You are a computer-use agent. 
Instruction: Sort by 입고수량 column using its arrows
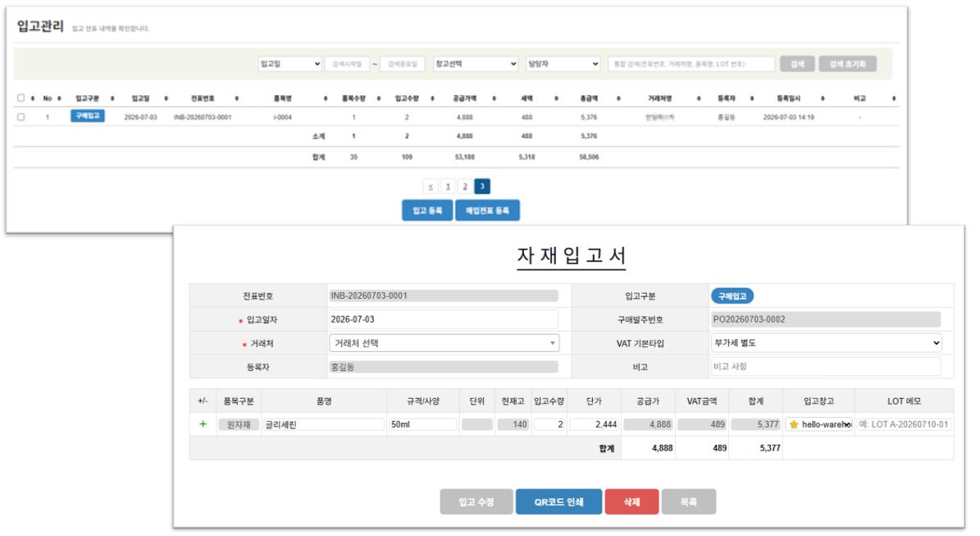coord(432,98)
